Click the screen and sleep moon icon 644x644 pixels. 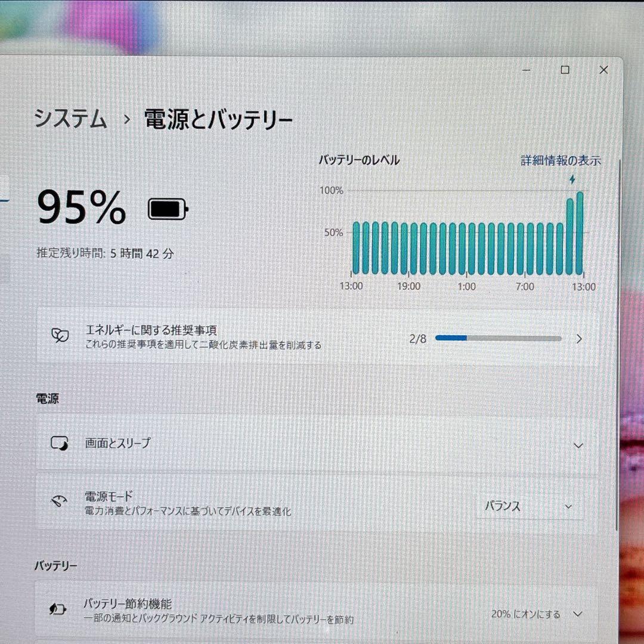[x=59, y=442]
